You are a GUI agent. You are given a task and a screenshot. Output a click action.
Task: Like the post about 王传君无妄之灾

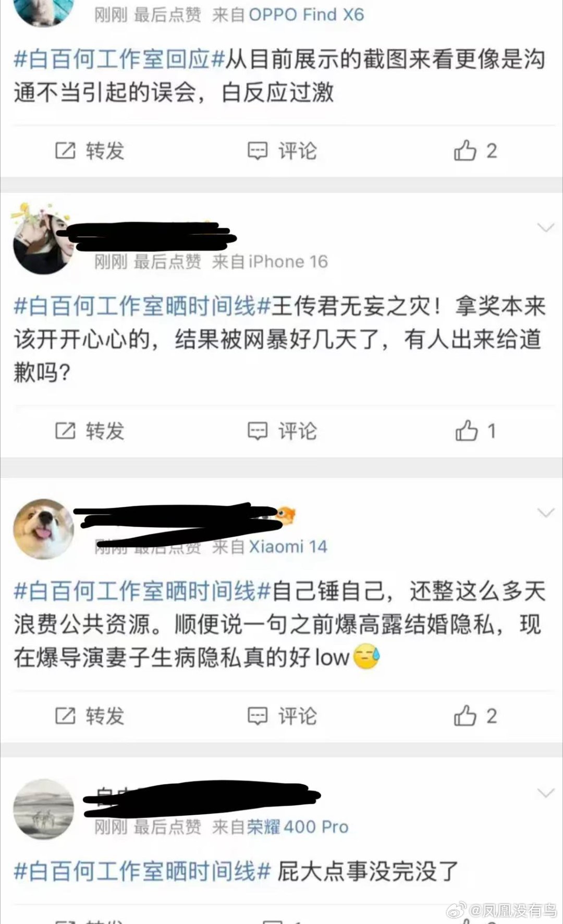click(475, 431)
